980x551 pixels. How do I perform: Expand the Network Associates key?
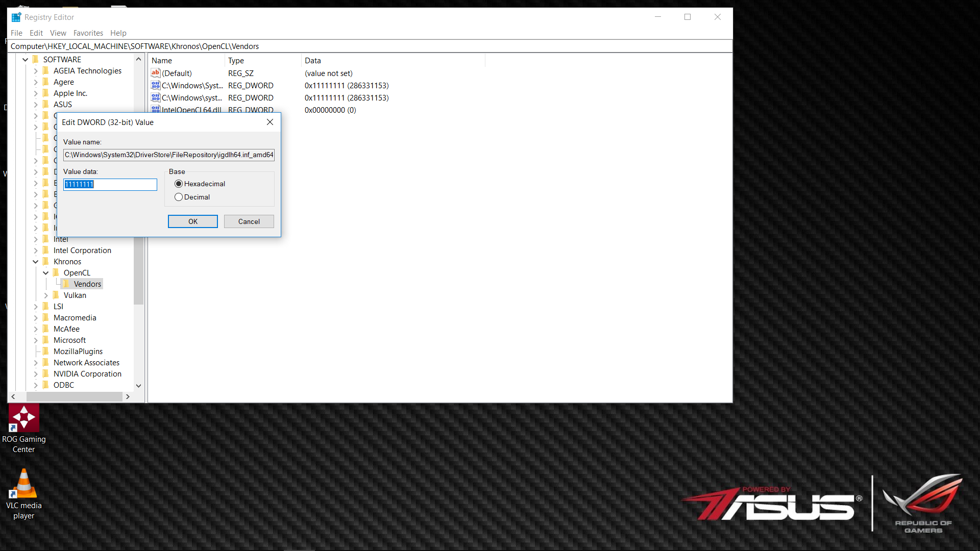click(36, 363)
